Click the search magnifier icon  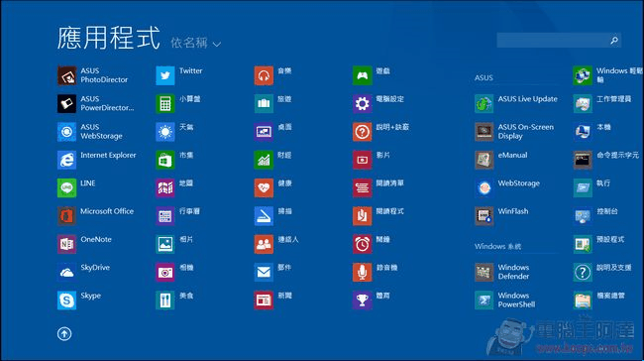click(x=614, y=41)
